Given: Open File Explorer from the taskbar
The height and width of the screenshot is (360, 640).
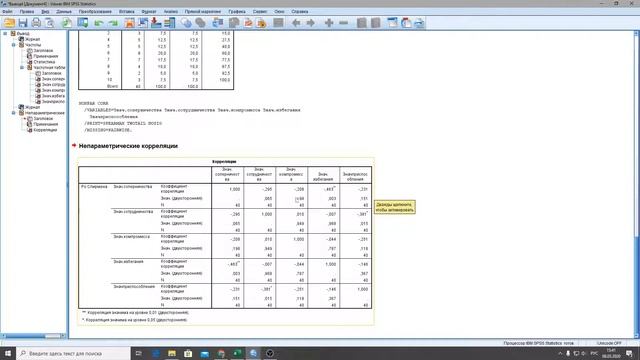Looking at the screenshot, I should [x=172, y=353].
